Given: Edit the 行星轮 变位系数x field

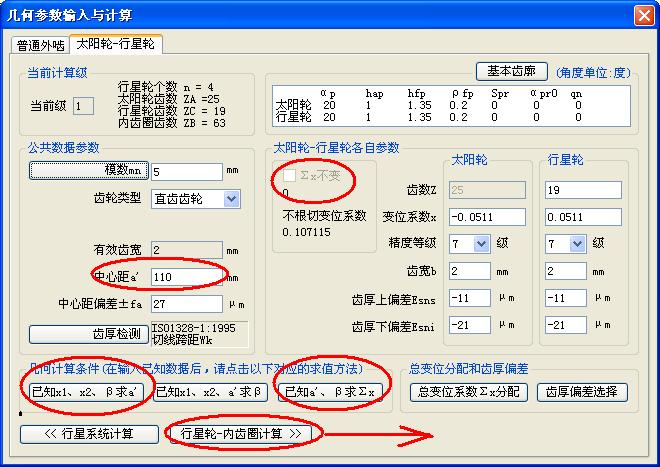Looking at the screenshot, I should [583, 217].
